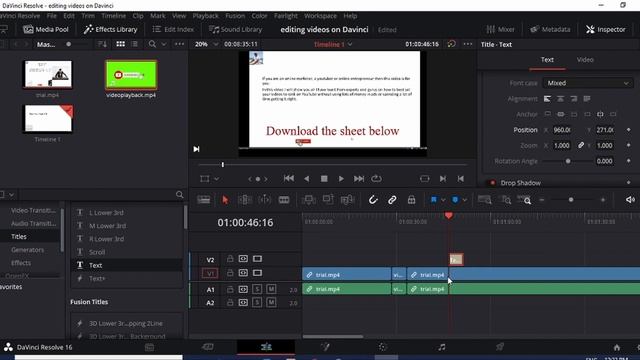This screenshot has height=360, width=640.
Task: Click the Replace Clip icon
Action: (347, 200)
